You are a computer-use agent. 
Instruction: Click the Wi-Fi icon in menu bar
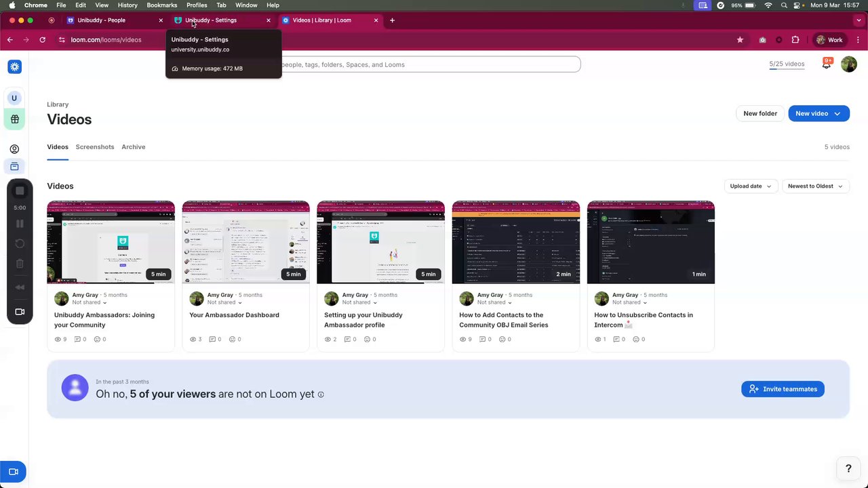(x=768, y=5)
